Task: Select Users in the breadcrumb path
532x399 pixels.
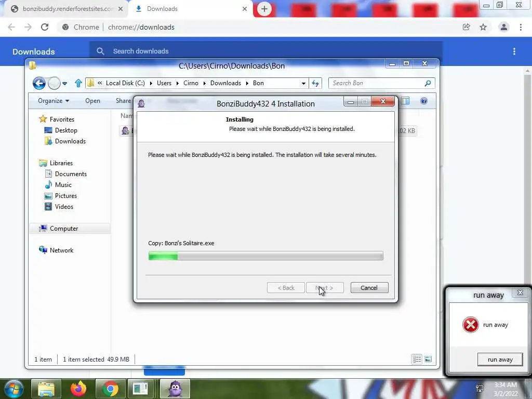Action: point(164,83)
